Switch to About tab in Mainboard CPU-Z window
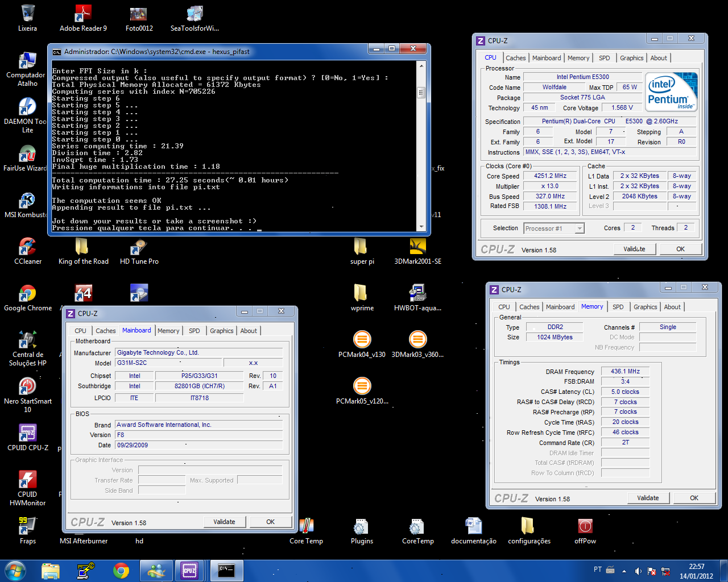 249,331
